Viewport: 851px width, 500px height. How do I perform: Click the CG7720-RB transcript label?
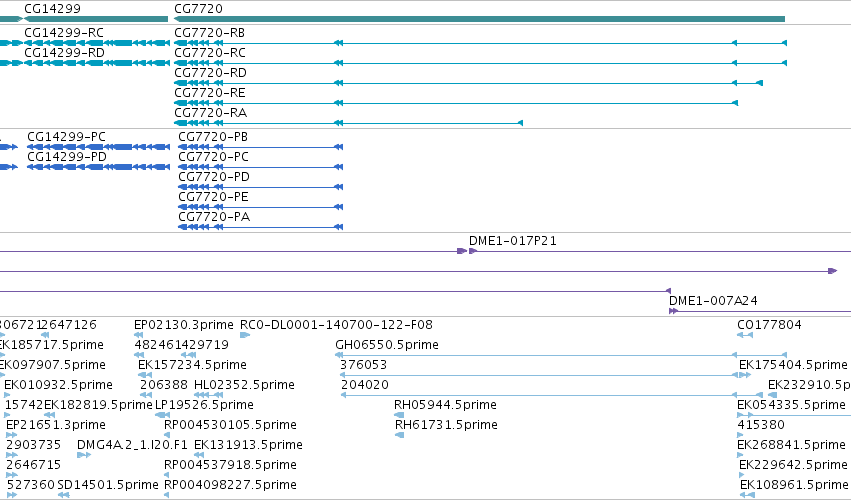point(209,33)
